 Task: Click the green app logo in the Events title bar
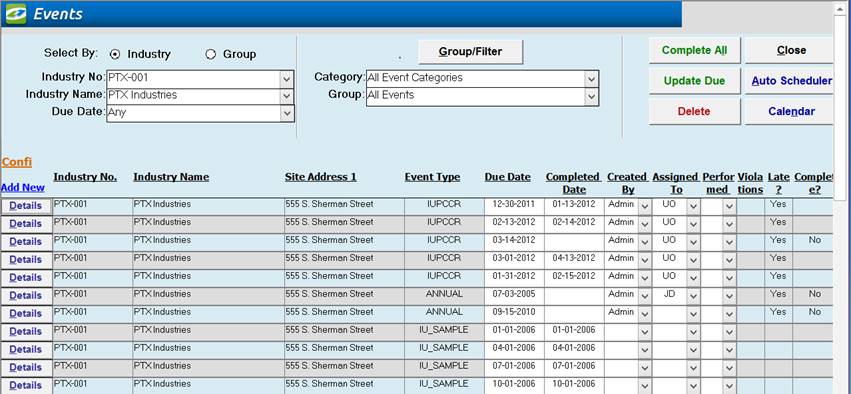16,14
